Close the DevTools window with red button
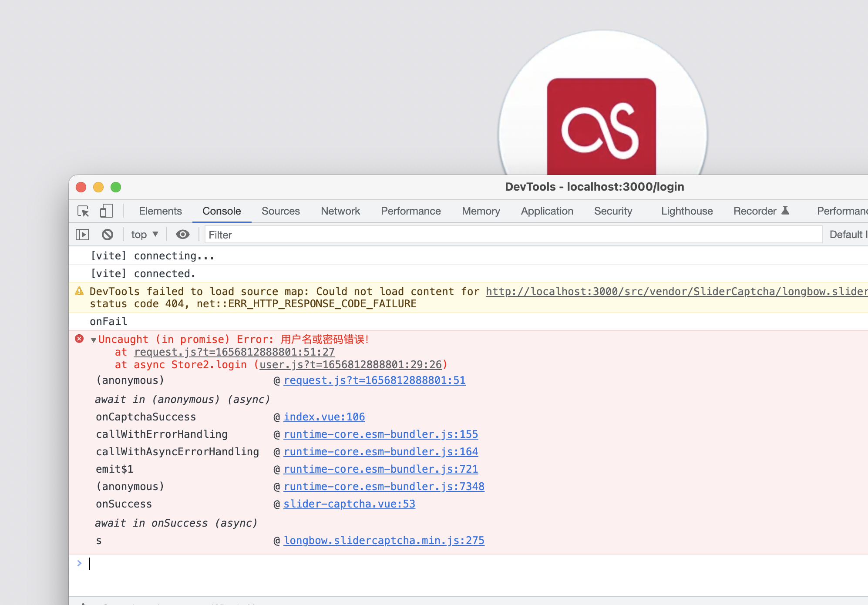Screen dimensions: 868x605 click(x=81, y=187)
